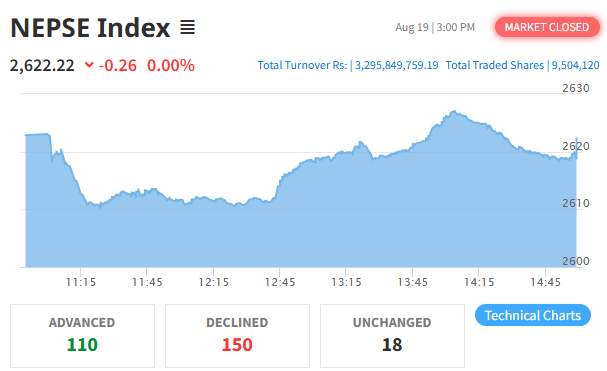This screenshot has width=607, height=371.
Task: Open the hamburger menu beside NEPSE Index
Action: tap(187, 27)
